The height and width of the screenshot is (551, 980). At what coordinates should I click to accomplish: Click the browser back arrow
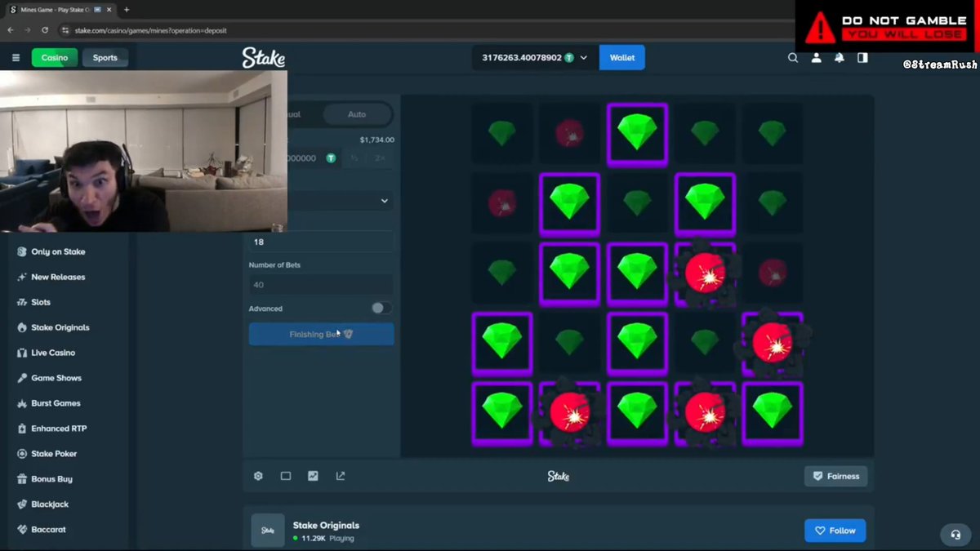click(x=11, y=30)
